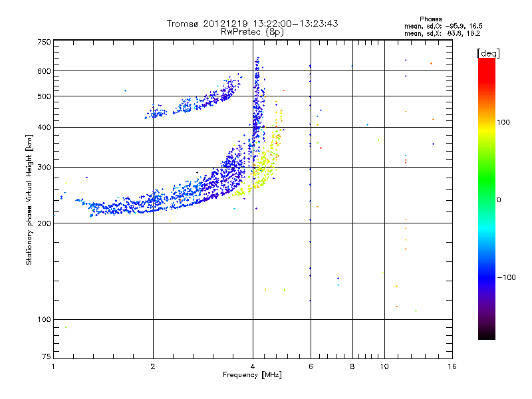The width and height of the screenshot is (532, 399).
Task: Click the colorbar label "100"
Action: coord(503,122)
